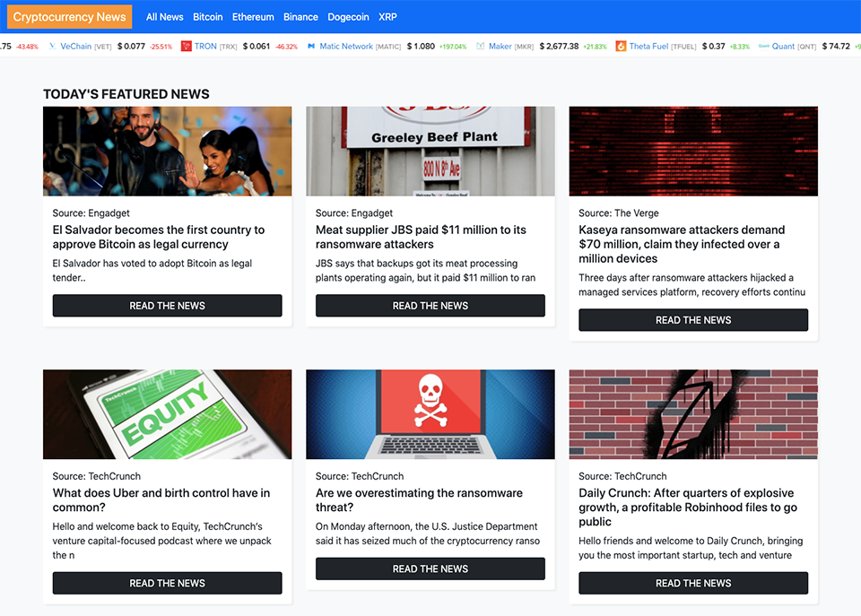Open the Robinhood brick wall thumbnail
Image resolution: width=861 pixels, height=616 pixels.
(x=693, y=414)
